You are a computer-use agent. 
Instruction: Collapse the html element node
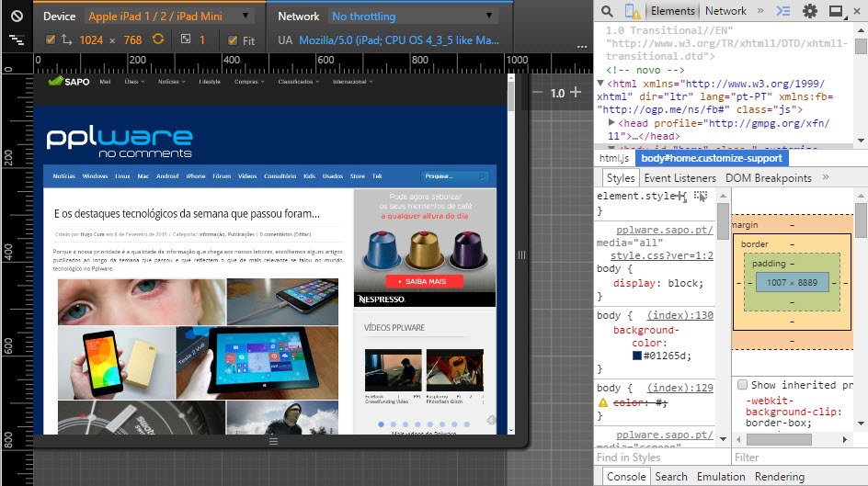pyautogui.click(x=600, y=83)
